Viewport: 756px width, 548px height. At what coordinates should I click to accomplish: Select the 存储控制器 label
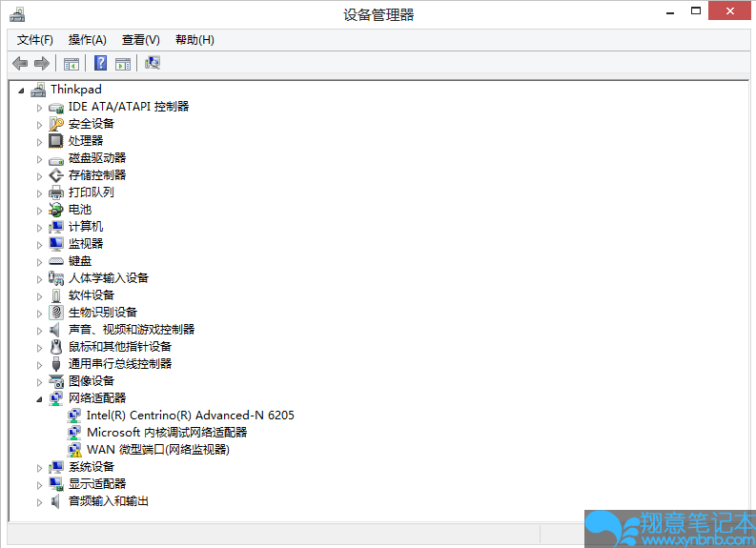pos(97,175)
